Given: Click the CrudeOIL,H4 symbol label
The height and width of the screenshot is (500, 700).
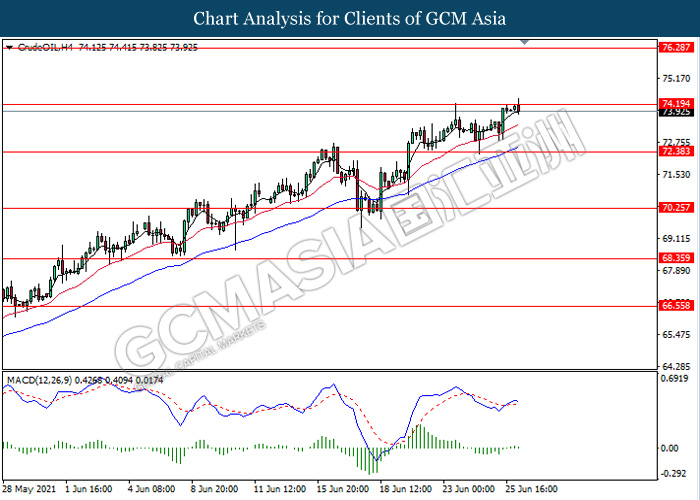Looking at the screenshot, I should [x=45, y=47].
